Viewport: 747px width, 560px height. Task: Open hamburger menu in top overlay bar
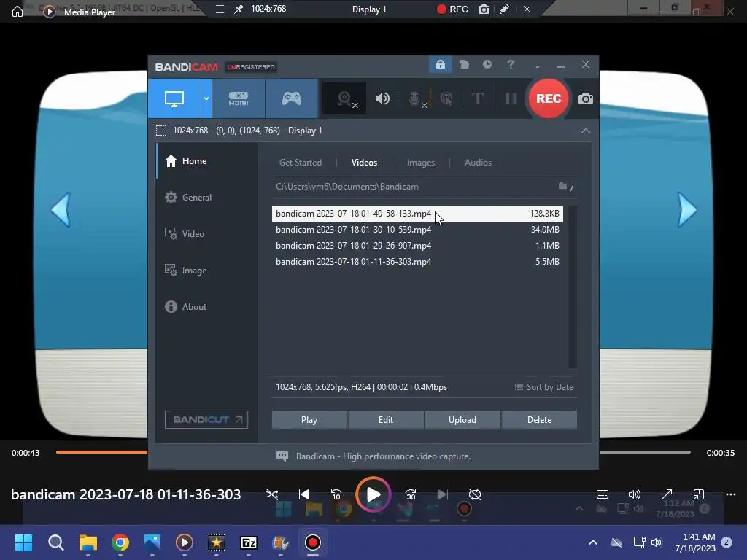[220, 9]
